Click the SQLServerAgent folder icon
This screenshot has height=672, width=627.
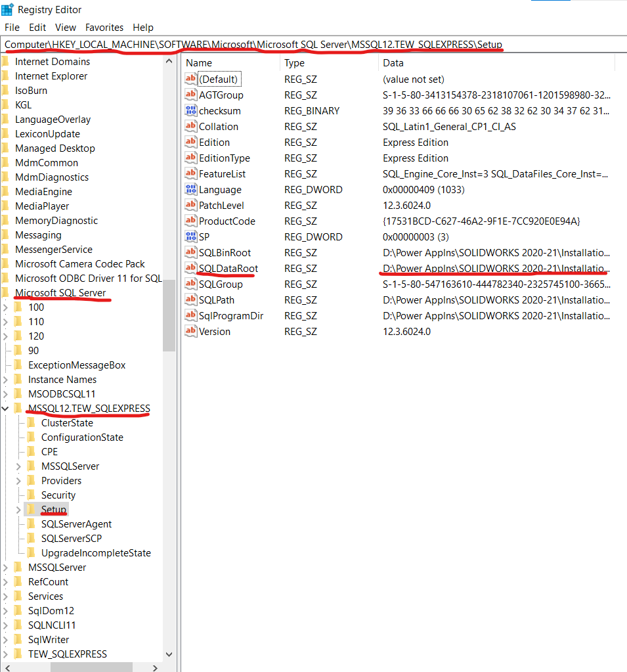coord(32,524)
